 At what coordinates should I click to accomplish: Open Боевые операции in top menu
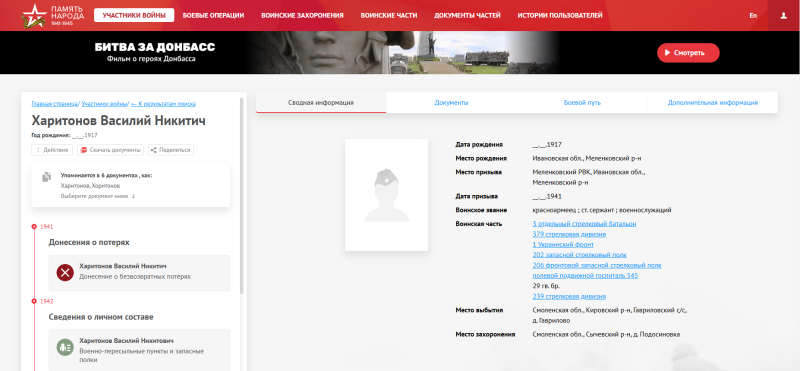click(213, 16)
